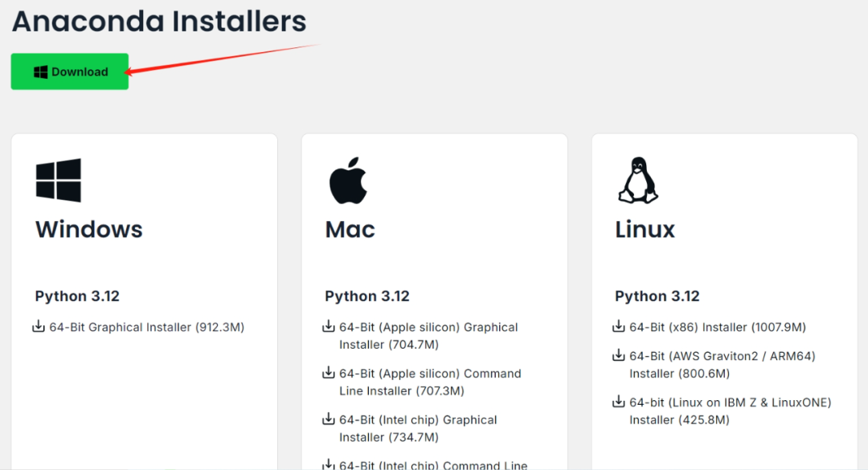Open the Windows 64-Bit Graphical Installer (912.3M) link

tap(147, 327)
